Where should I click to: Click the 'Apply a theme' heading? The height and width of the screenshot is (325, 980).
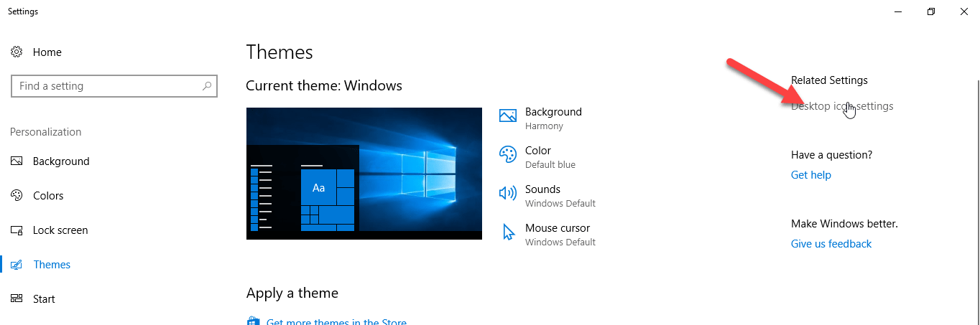(x=292, y=293)
